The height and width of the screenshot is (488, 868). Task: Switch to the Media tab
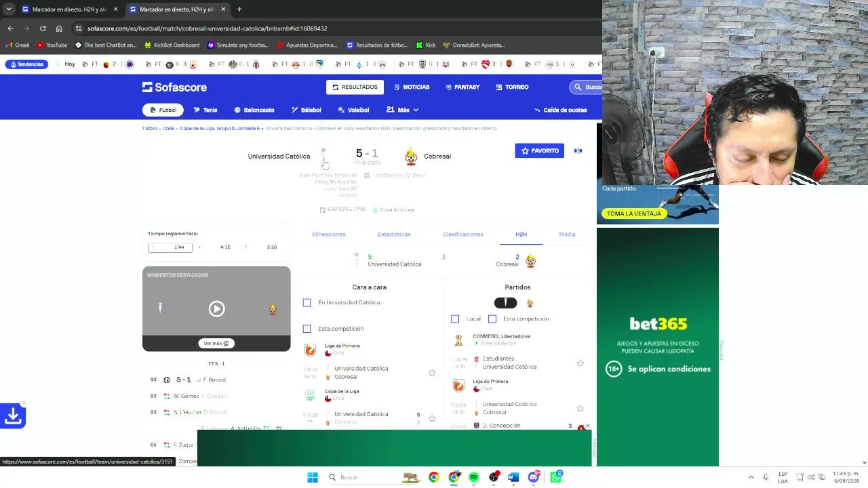point(567,235)
